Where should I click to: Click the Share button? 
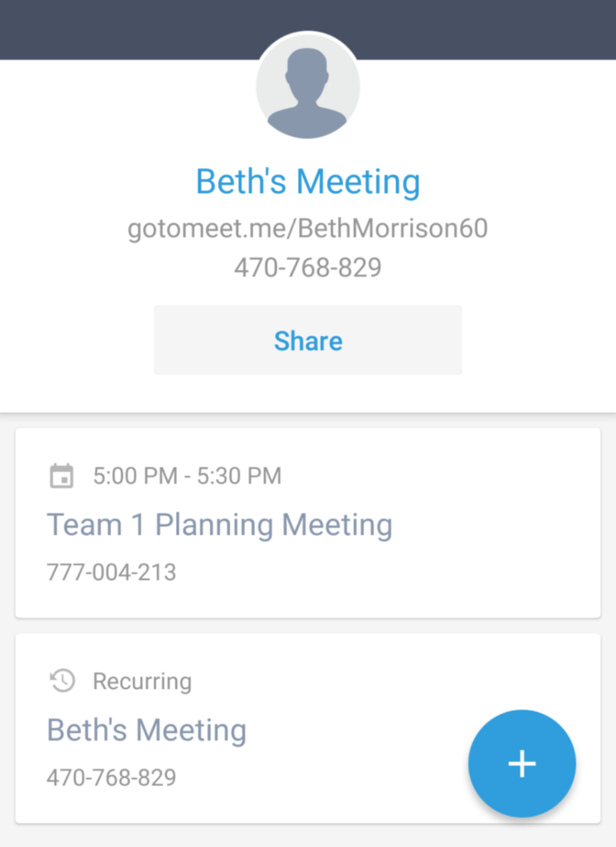click(308, 340)
